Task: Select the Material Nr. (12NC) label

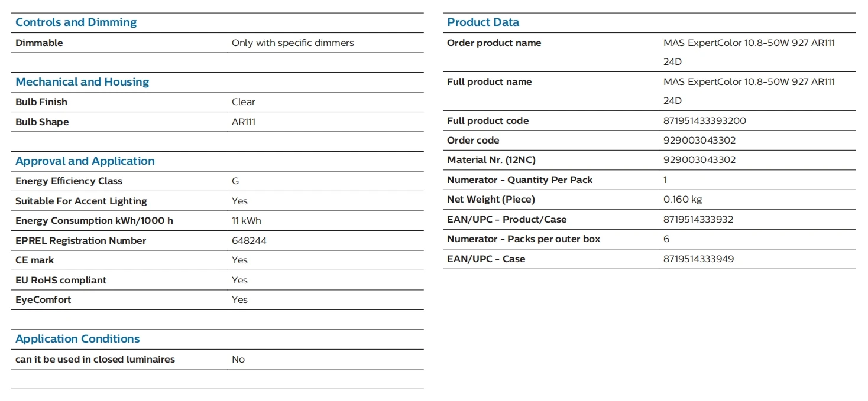Action: (x=491, y=160)
